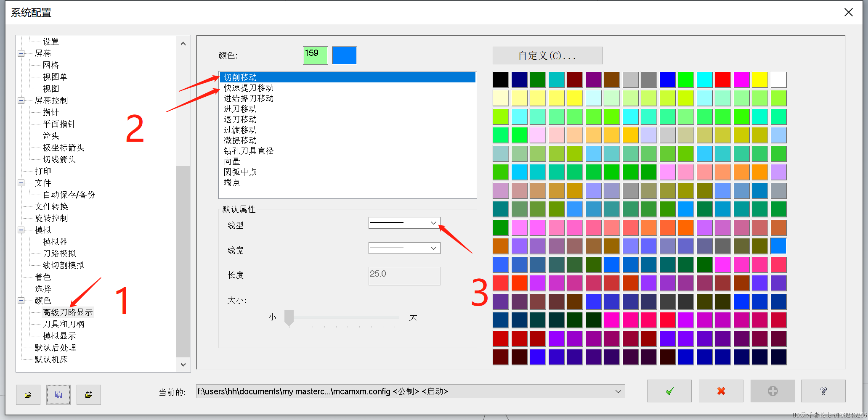Click the tree scrollbar up arrow
The width and height of the screenshot is (868, 420).
183,43
